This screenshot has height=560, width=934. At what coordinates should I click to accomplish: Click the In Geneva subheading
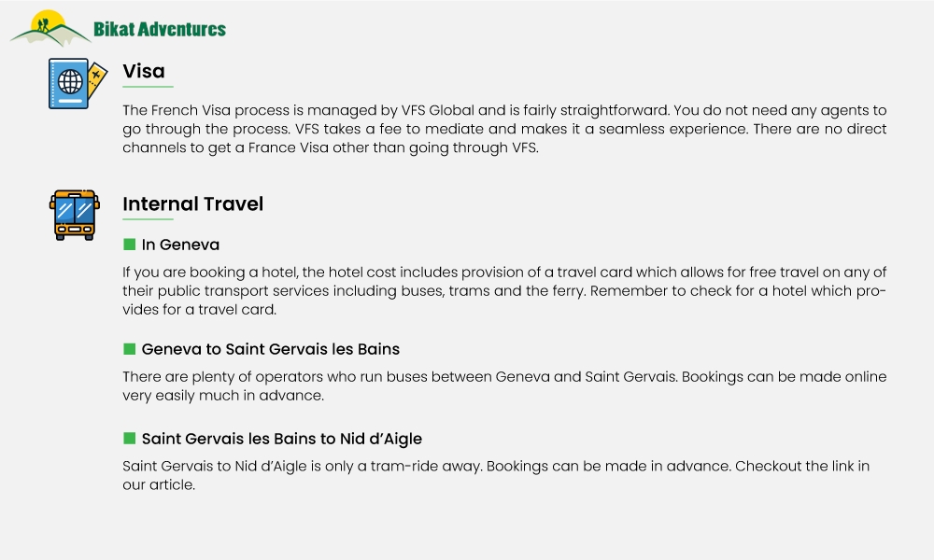(180, 245)
